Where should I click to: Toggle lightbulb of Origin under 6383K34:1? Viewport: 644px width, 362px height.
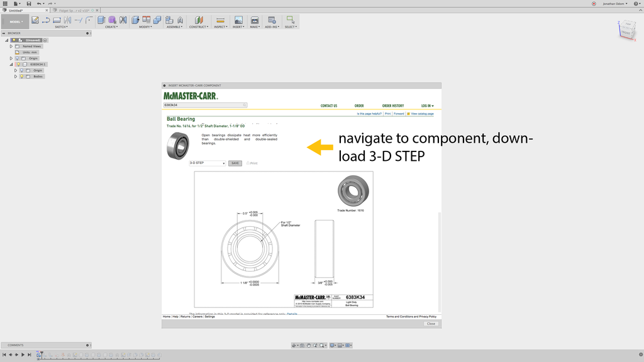coord(22,70)
